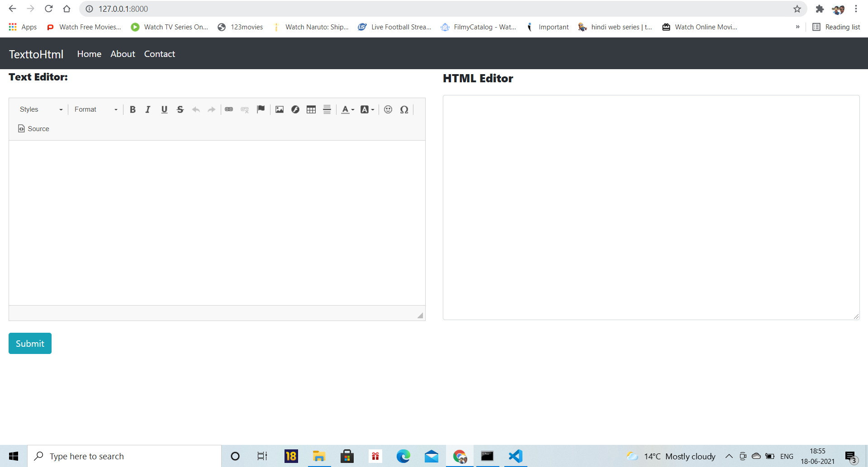Open the terminal window from taskbar
This screenshot has height=467, width=868.
click(x=487, y=456)
